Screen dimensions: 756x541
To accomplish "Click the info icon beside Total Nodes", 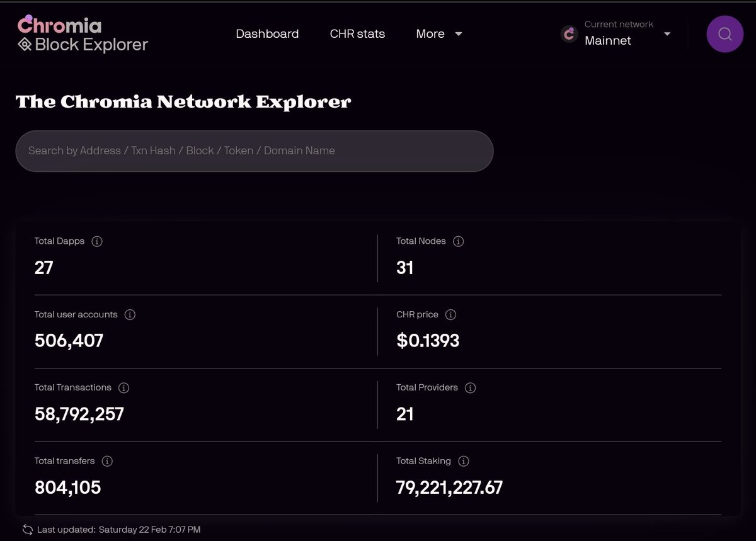I will point(458,241).
